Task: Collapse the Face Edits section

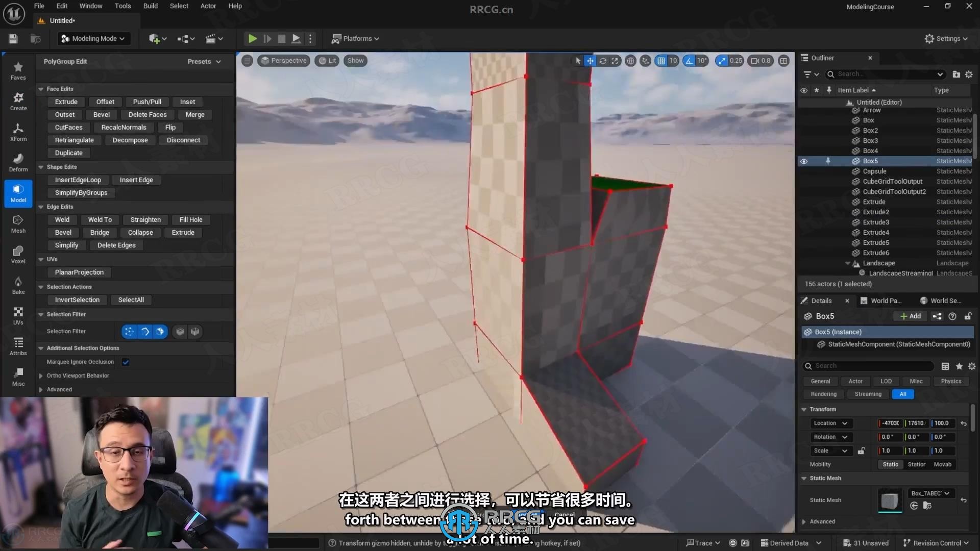Action: click(41, 89)
